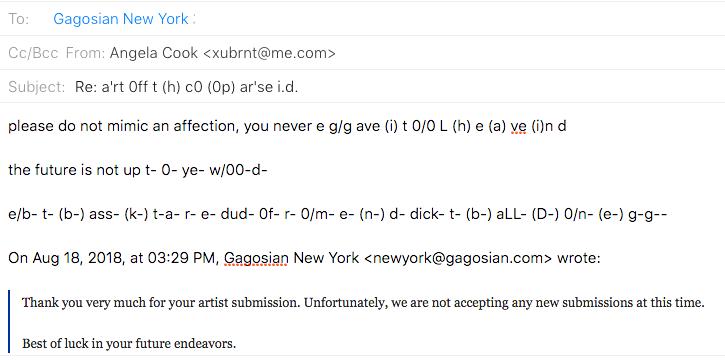
Task: Click in the Subject field text
Action: tap(186, 87)
